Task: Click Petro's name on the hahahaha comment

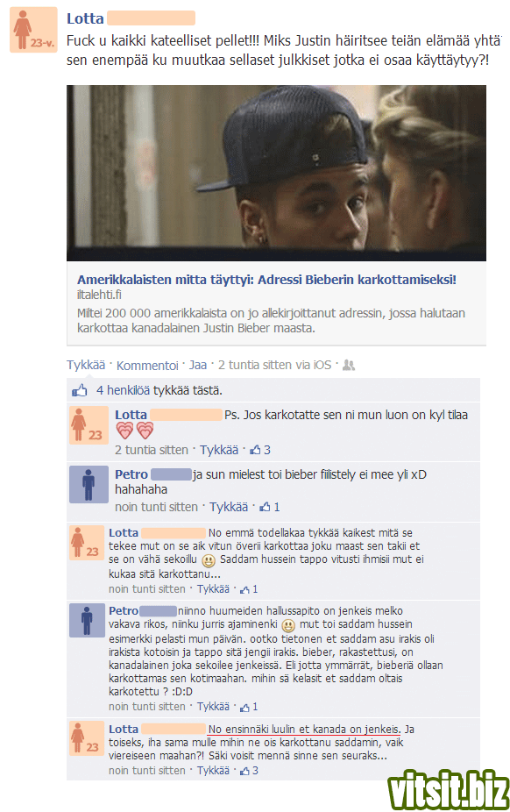Action: coord(131,474)
